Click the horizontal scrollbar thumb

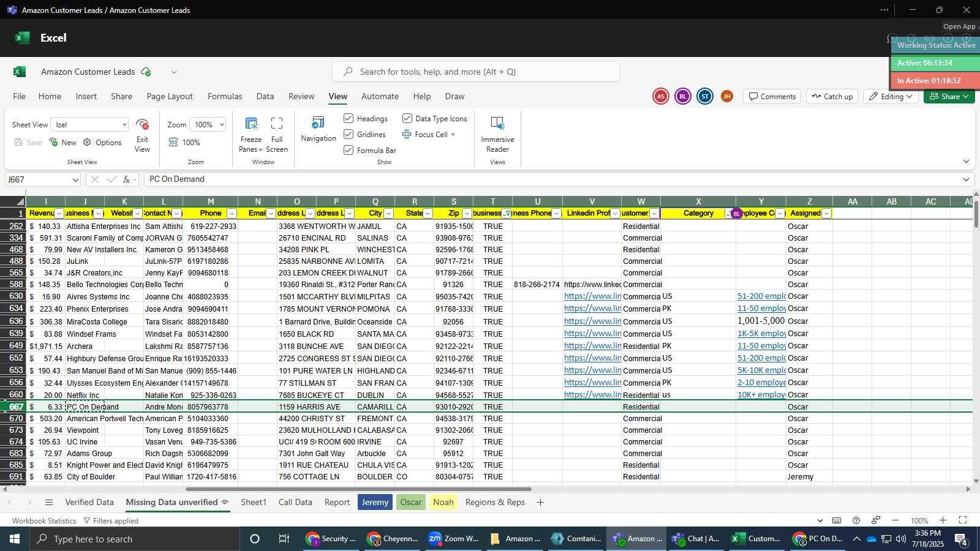pos(358,489)
